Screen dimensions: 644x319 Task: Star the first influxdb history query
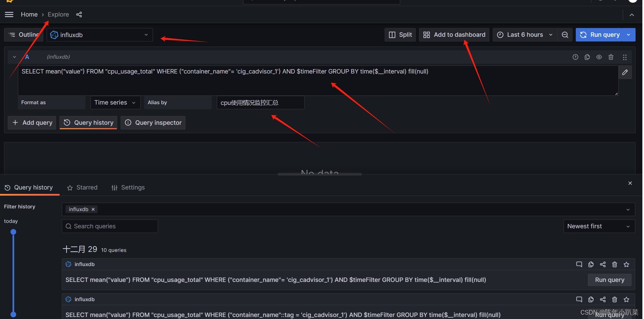(x=626, y=264)
